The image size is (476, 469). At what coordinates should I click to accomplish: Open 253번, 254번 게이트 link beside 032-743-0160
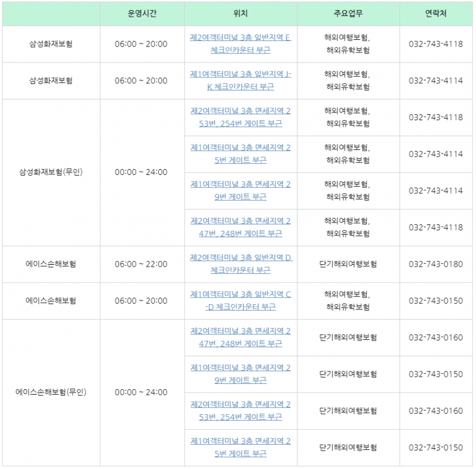240,411
